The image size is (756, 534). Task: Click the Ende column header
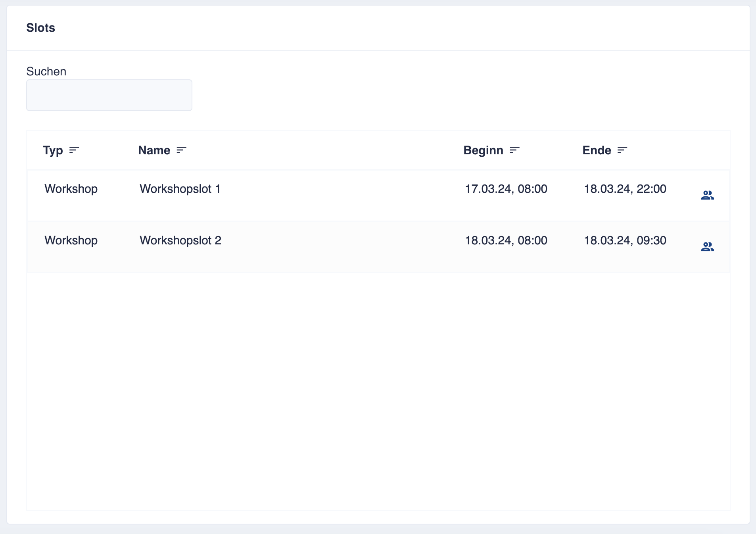(597, 150)
